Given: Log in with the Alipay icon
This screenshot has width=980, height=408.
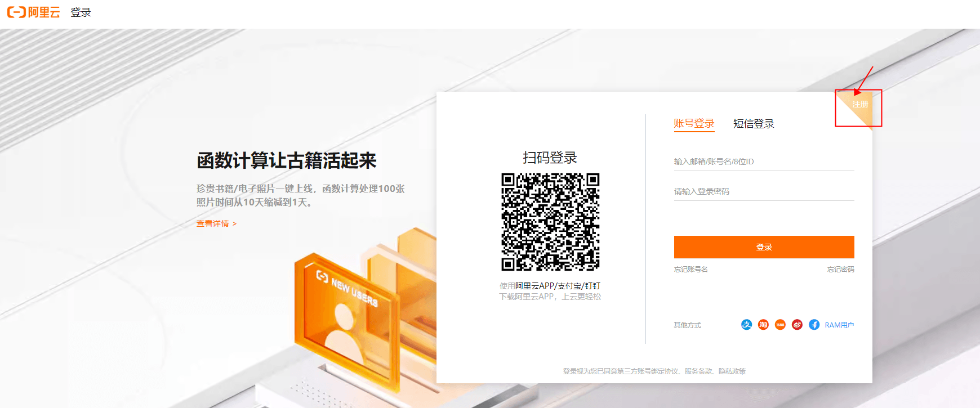Looking at the screenshot, I should [x=746, y=325].
